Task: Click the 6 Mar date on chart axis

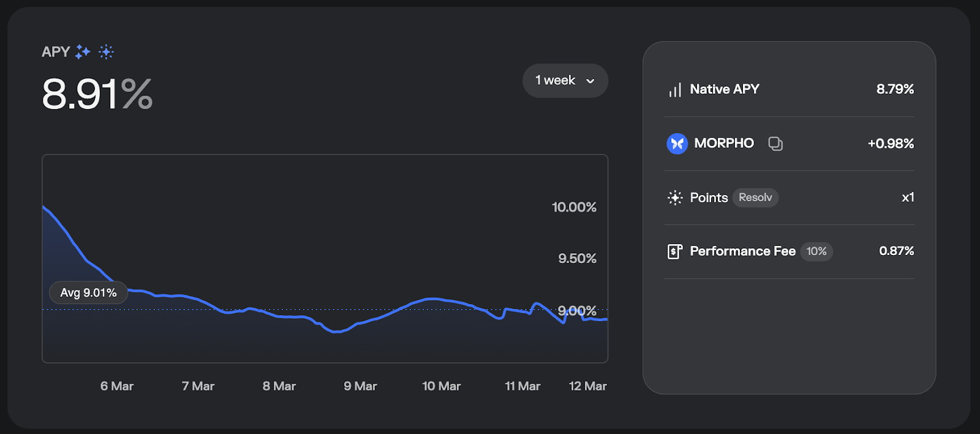Action: point(117,386)
